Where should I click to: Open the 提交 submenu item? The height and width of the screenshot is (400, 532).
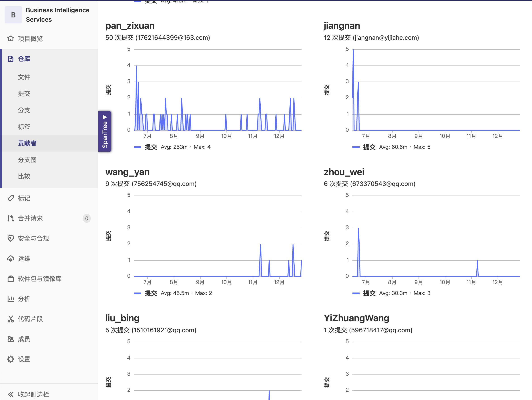[x=24, y=94]
